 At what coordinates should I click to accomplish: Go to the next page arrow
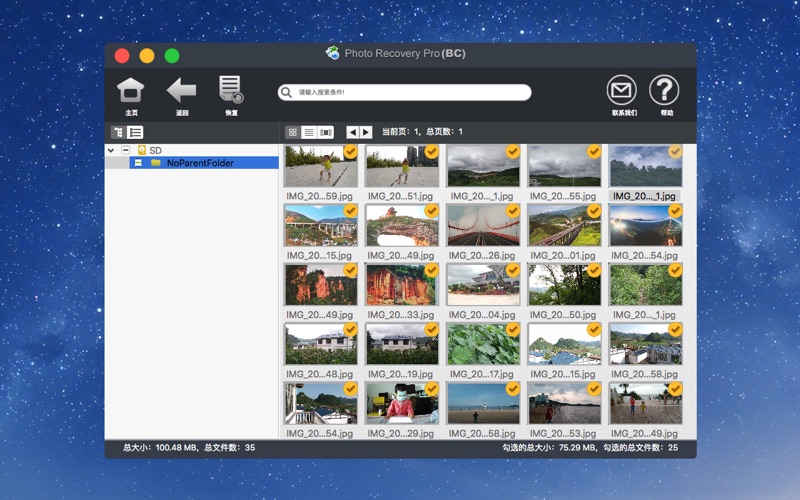tap(366, 132)
